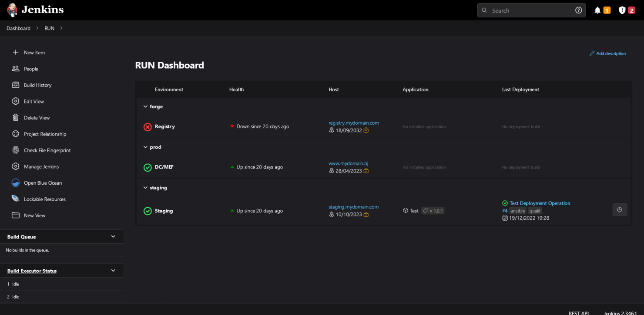Create a New Item via the plus icon
644x315 pixels.
click(16, 52)
